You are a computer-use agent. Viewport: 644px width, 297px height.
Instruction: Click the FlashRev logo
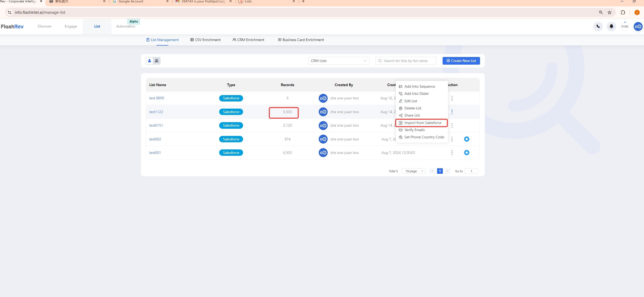point(12,26)
